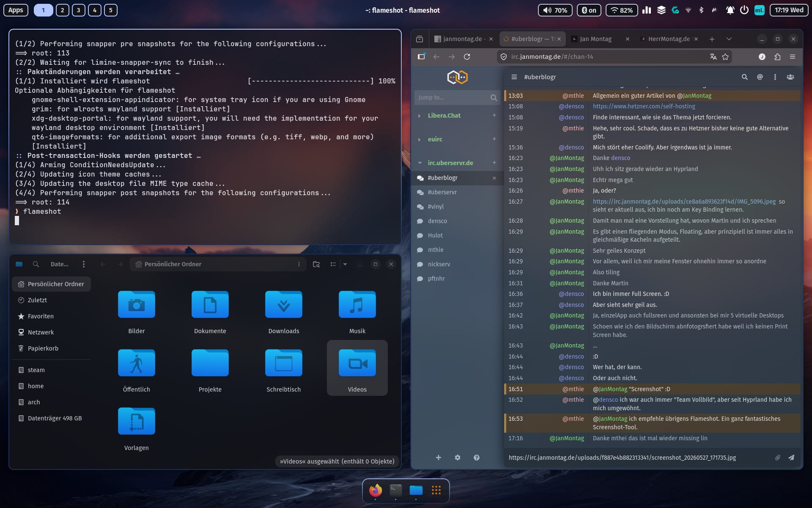Open the IRC settings gear
Screen dimensions: 812x508
pyautogui.click(x=457, y=458)
